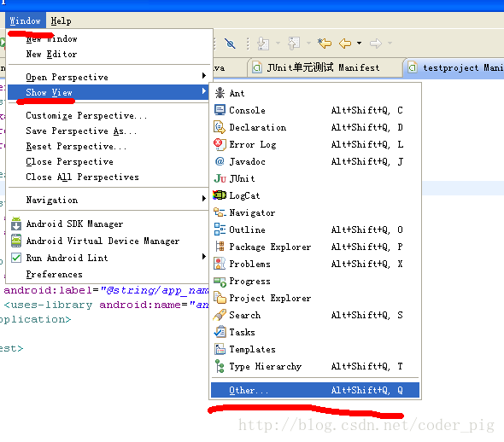
Task: Launch Android Virtual Device Manager
Action: (x=108, y=241)
